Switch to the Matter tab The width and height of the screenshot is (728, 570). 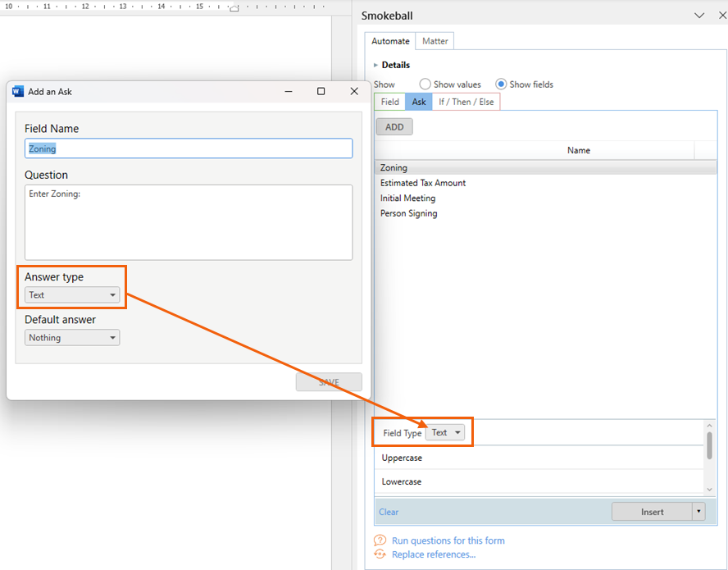click(435, 41)
